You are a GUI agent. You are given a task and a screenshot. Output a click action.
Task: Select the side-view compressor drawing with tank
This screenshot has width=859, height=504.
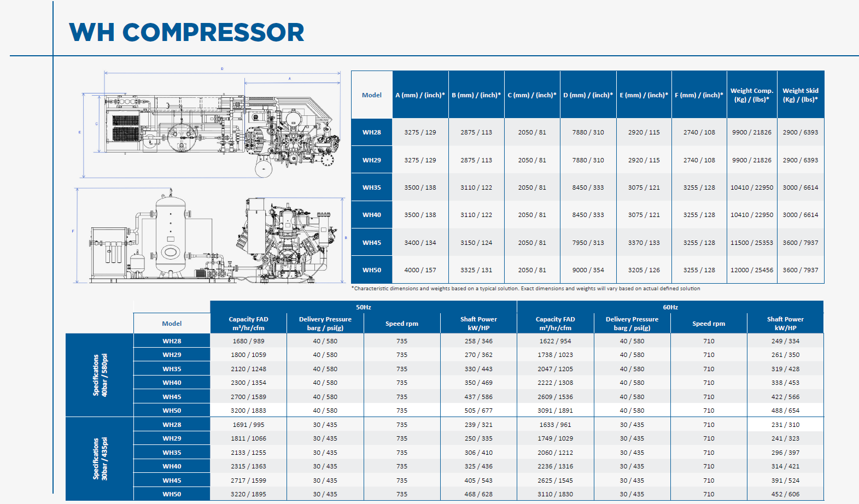click(211, 236)
